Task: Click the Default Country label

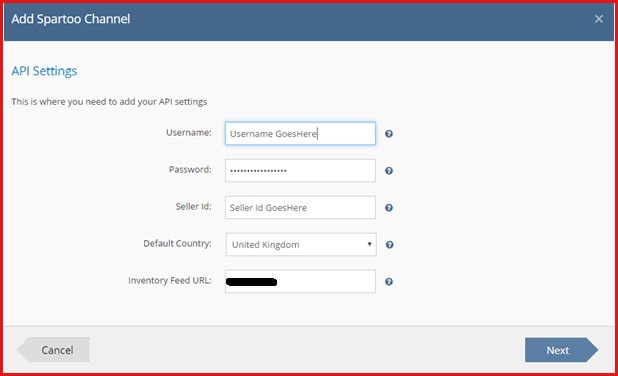Action: 177,244
